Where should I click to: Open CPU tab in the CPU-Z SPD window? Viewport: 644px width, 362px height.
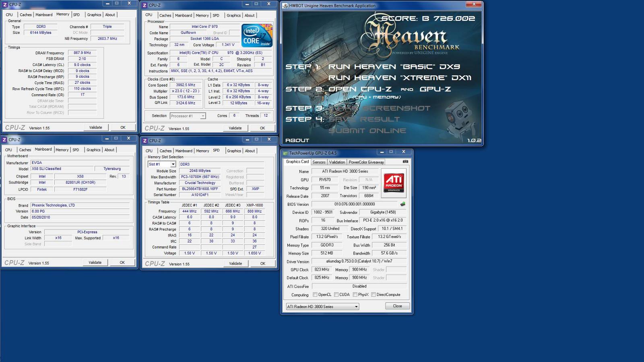pos(149,151)
